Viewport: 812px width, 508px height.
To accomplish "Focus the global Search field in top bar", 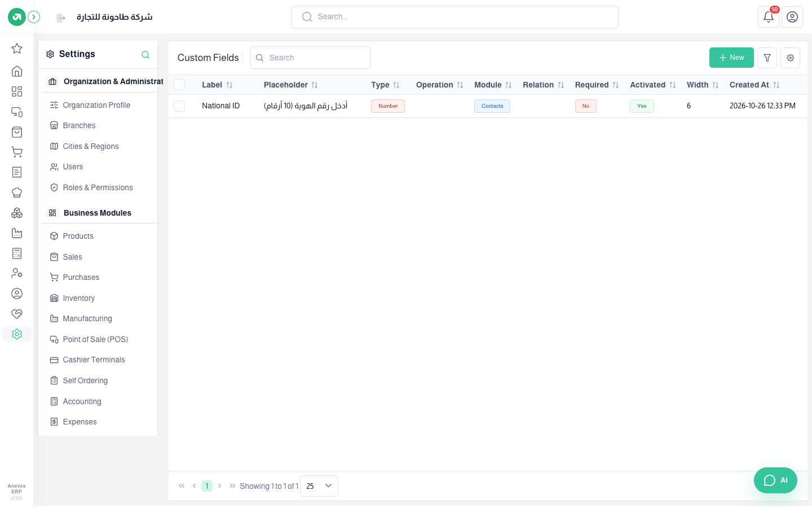I will [x=455, y=17].
